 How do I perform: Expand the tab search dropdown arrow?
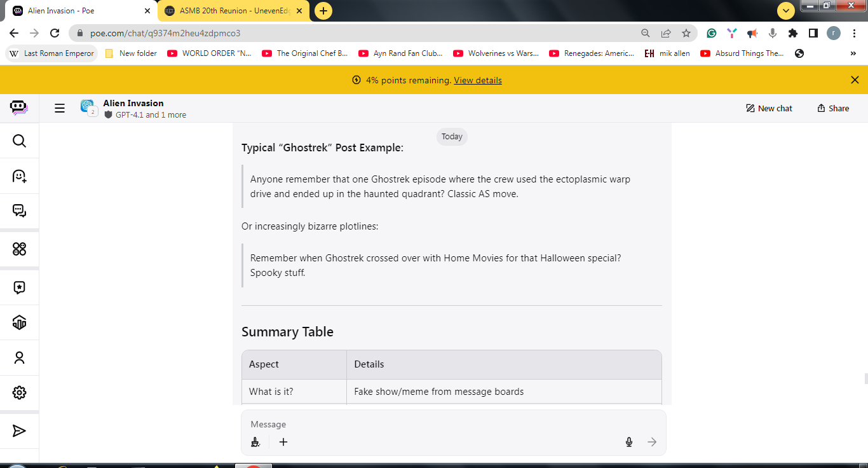point(786,11)
